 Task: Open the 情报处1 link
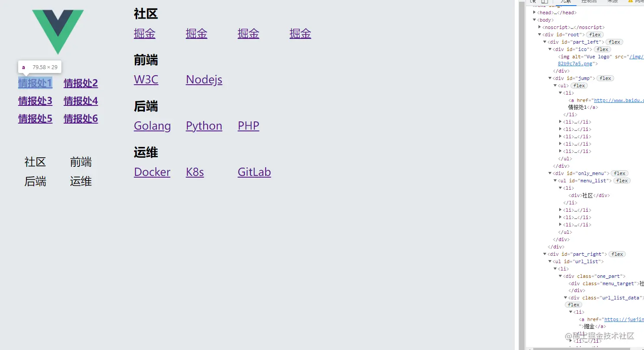coord(35,83)
